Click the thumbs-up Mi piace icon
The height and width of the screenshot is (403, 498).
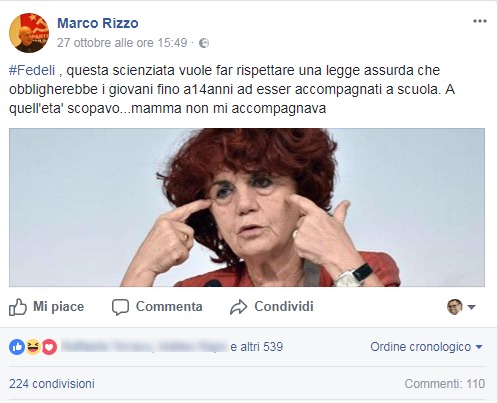(x=18, y=307)
